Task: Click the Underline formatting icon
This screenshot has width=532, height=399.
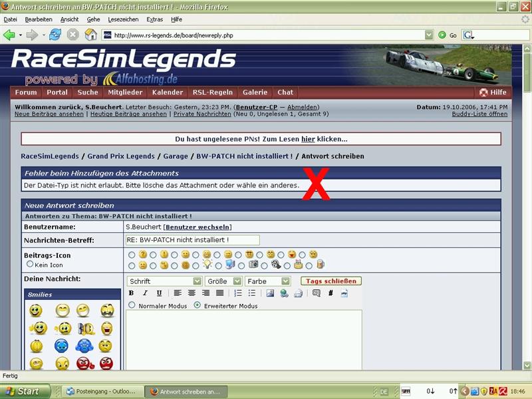Action: tap(159, 293)
